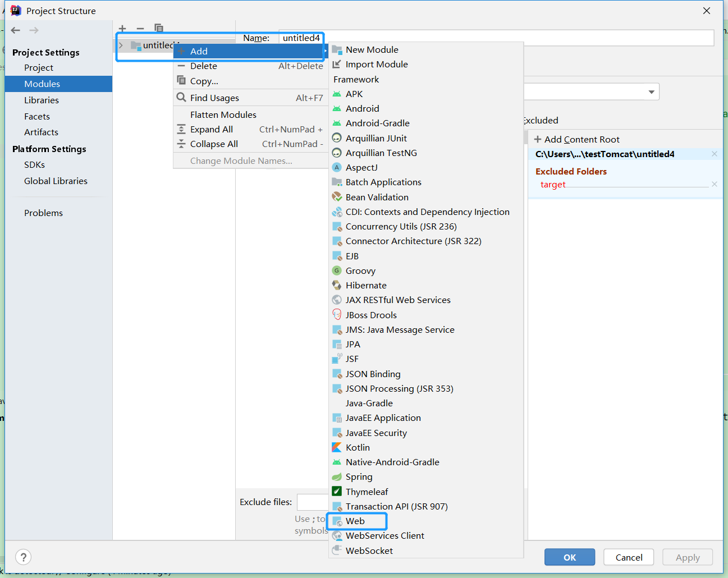Image resolution: width=728 pixels, height=578 pixels.
Task: Click the Copy module toolbar icon
Action: tap(158, 28)
